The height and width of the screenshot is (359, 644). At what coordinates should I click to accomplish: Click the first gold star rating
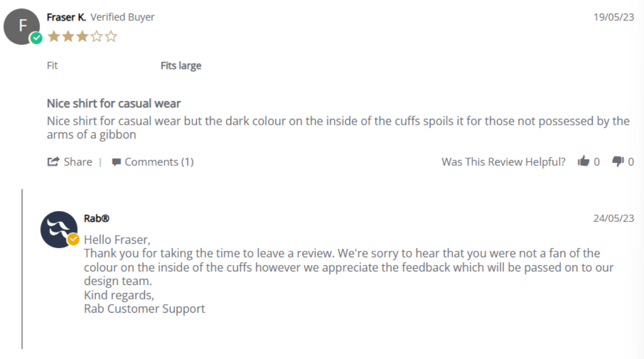coord(53,36)
